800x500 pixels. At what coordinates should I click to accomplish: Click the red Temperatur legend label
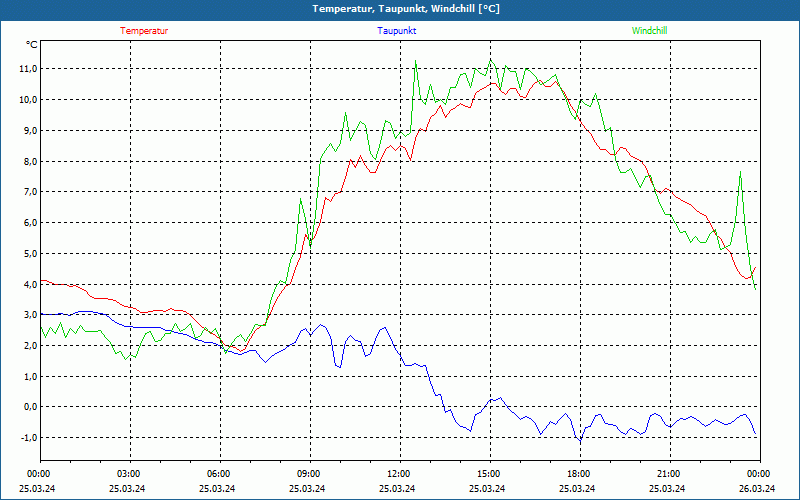(144, 31)
